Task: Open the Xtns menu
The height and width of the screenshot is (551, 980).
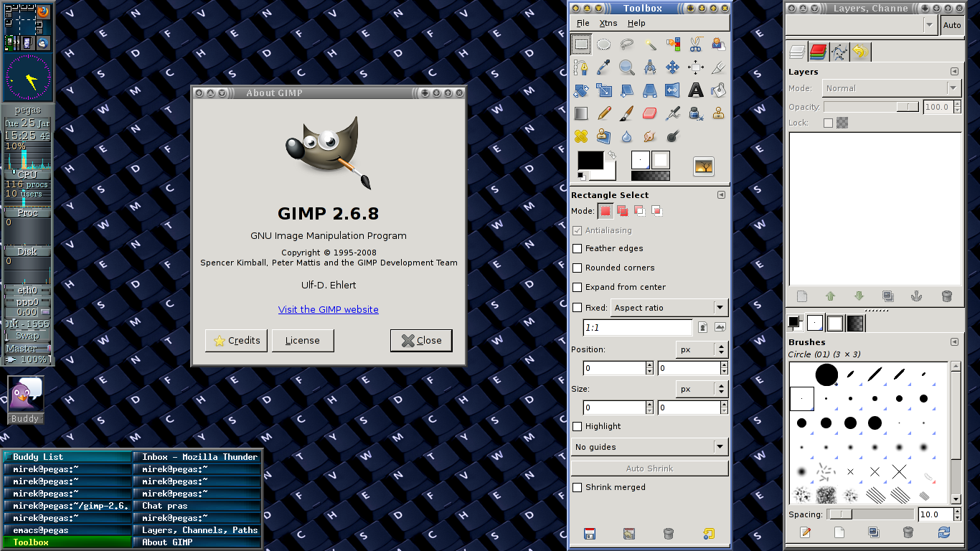Action: (x=608, y=23)
